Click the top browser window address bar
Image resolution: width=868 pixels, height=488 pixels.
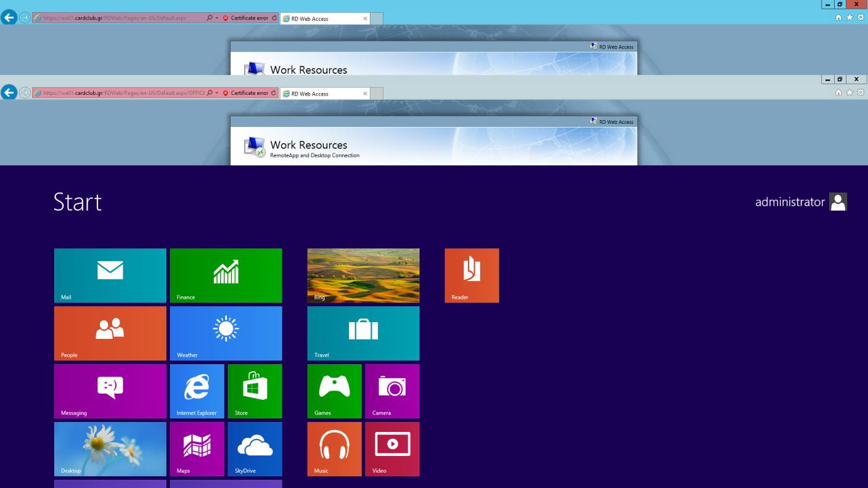(x=120, y=18)
